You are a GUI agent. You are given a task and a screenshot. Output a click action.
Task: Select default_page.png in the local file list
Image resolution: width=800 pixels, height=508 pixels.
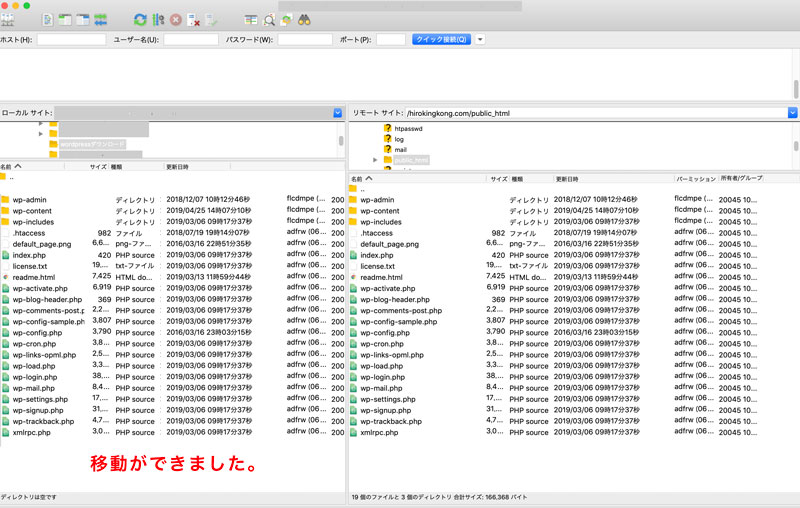42,244
